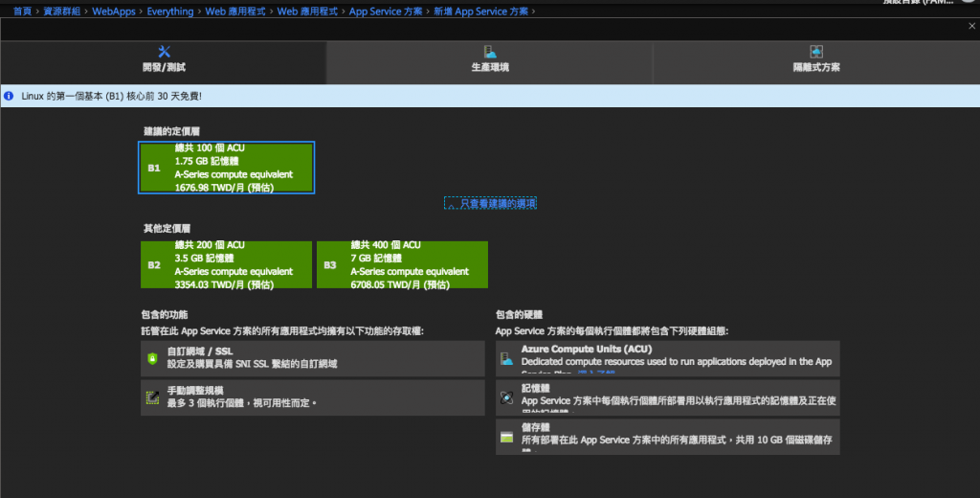Screen dimensions: 980x498
Task: Click the Linux B1 free banner text
Action: coord(111,96)
